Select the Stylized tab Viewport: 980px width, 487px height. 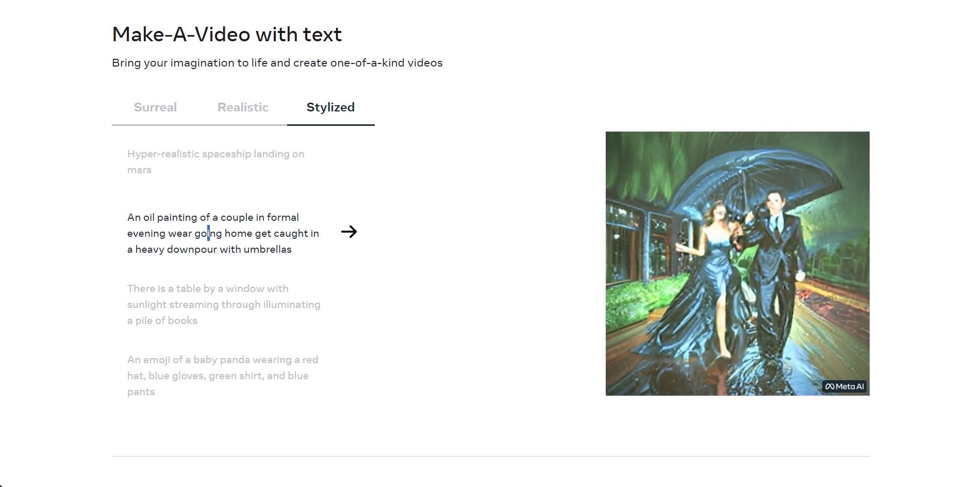point(330,107)
